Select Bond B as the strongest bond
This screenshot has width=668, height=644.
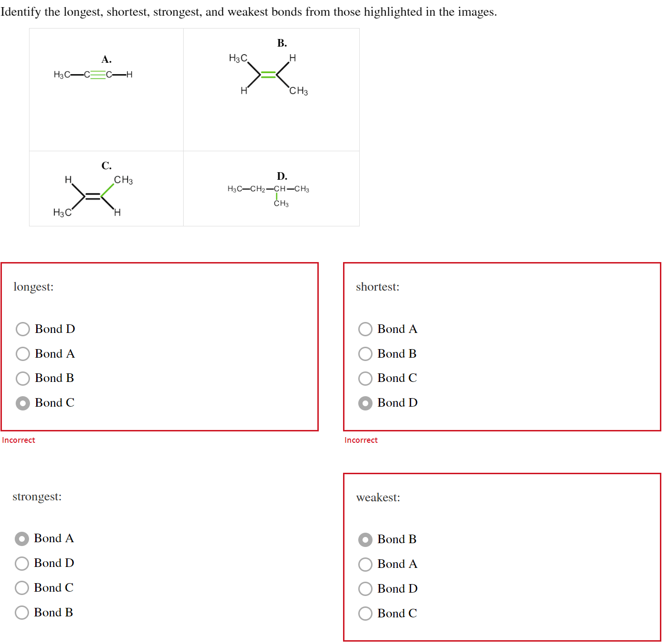pyautogui.click(x=21, y=613)
